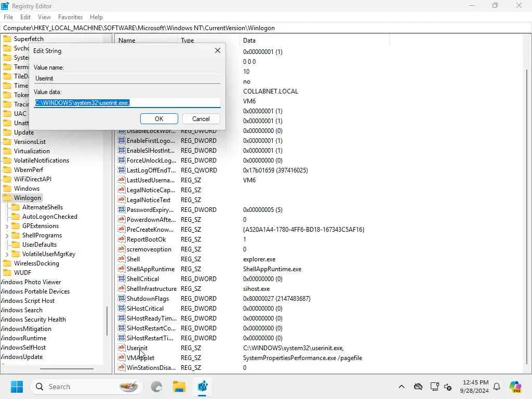Open the Windows Start menu

tap(17, 387)
